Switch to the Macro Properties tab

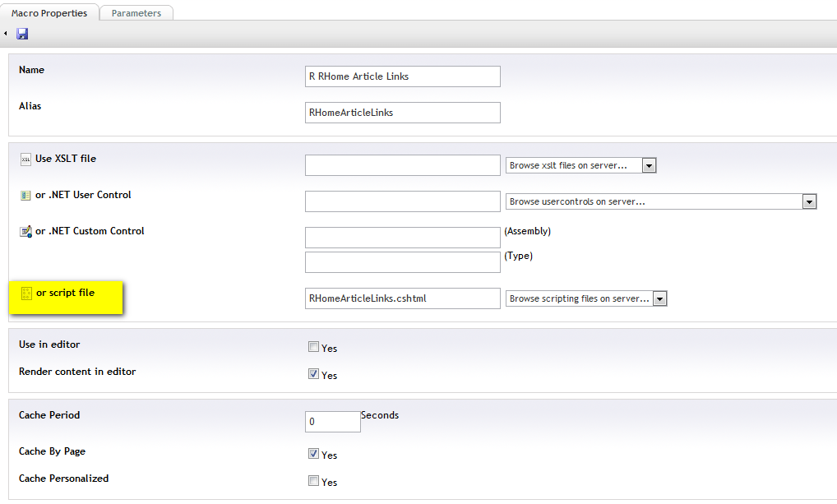49,13
